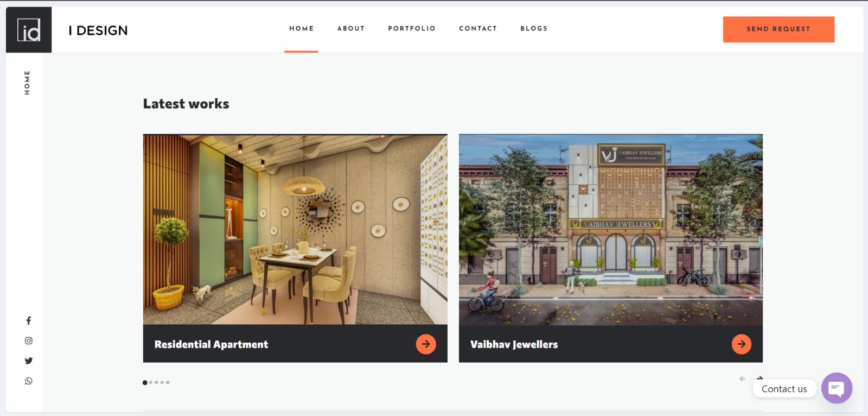Go to the Blogs page
The width and height of the screenshot is (868, 416).
point(534,28)
